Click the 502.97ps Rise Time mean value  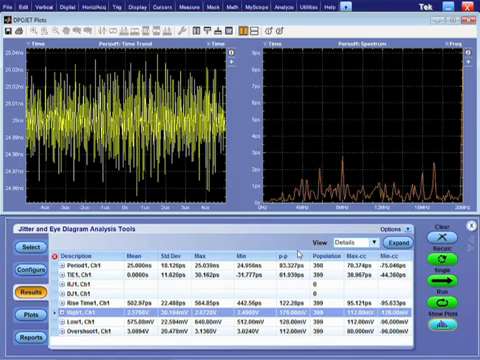click(139, 303)
